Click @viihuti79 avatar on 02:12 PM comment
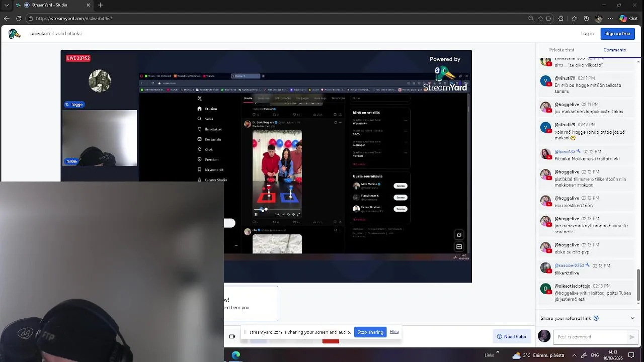 coord(546,127)
